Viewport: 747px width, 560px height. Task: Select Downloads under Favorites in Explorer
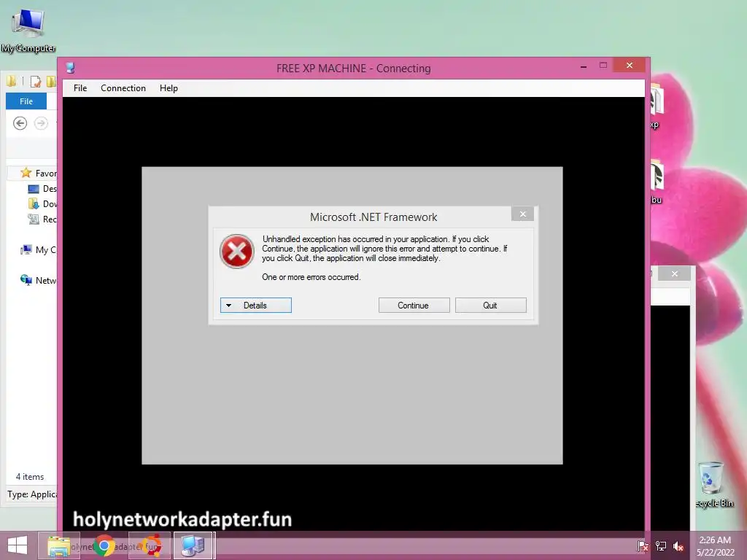(x=42, y=204)
